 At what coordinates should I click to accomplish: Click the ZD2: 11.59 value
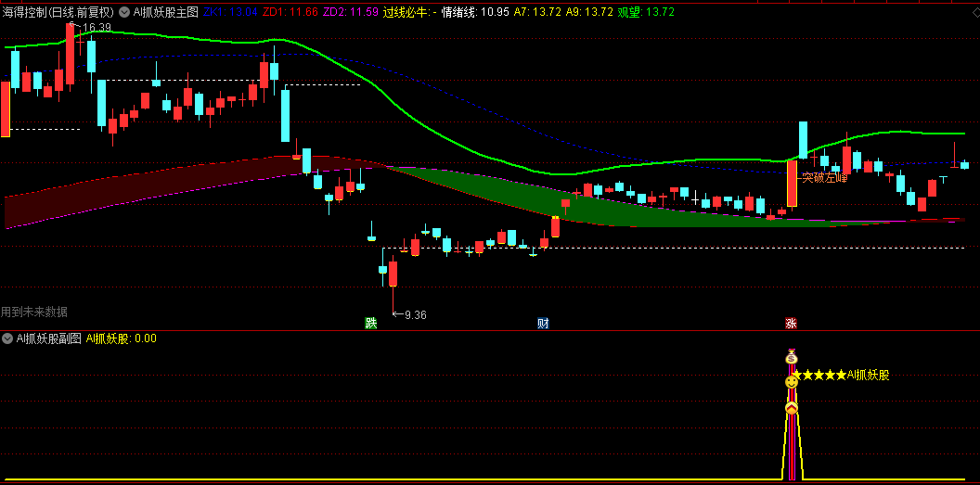(350, 11)
